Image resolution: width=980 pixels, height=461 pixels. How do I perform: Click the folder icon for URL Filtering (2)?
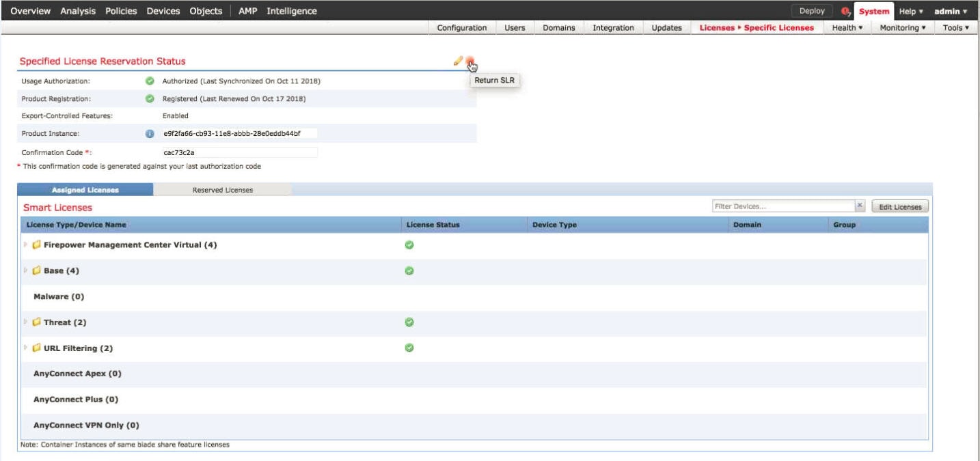click(37, 348)
